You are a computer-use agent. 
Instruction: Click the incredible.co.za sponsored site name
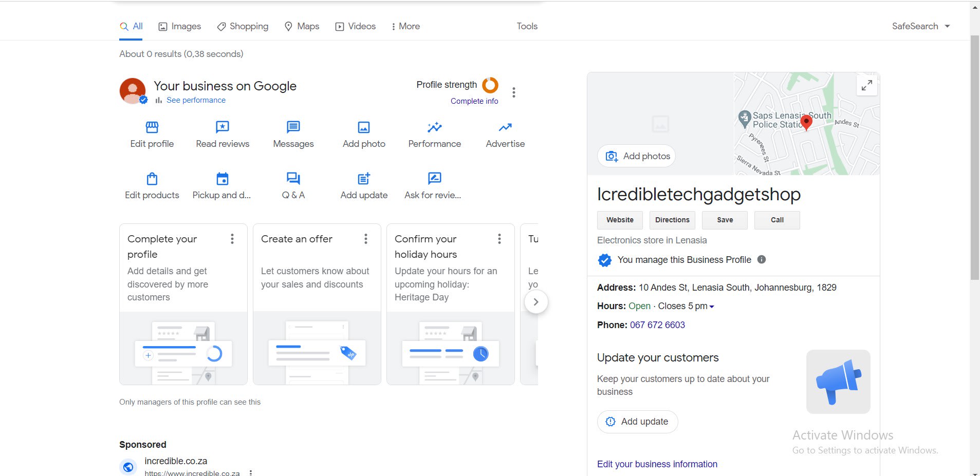[176, 461]
